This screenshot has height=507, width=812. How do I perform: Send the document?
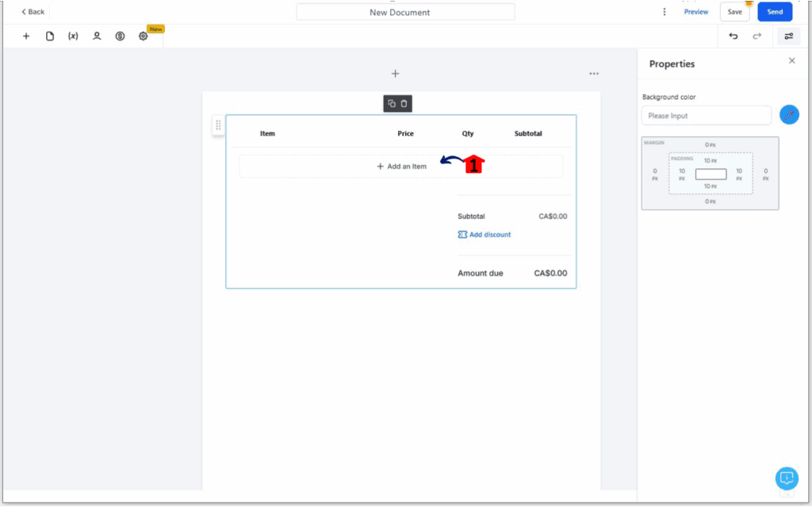pyautogui.click(x=775, y=11)
